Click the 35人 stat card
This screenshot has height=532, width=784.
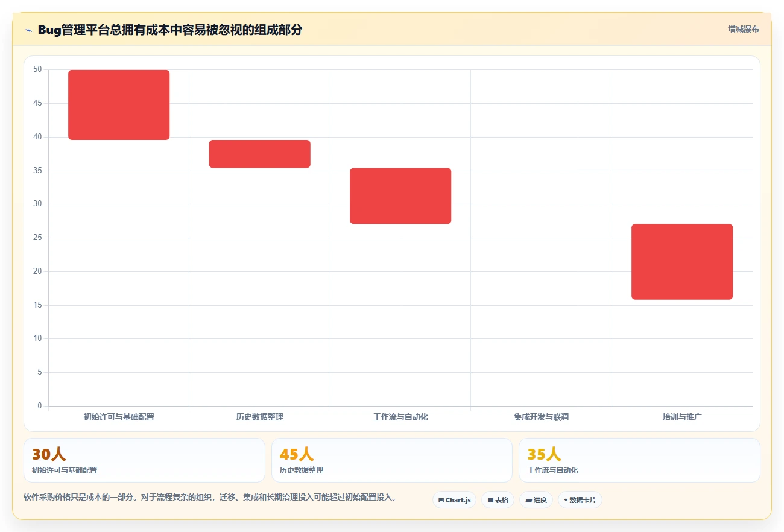tap(639, 460)
